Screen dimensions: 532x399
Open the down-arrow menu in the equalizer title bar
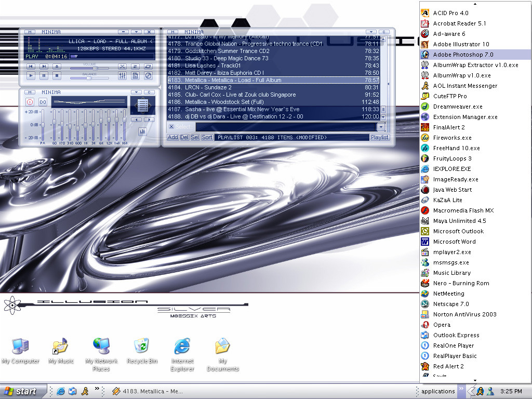137,92
